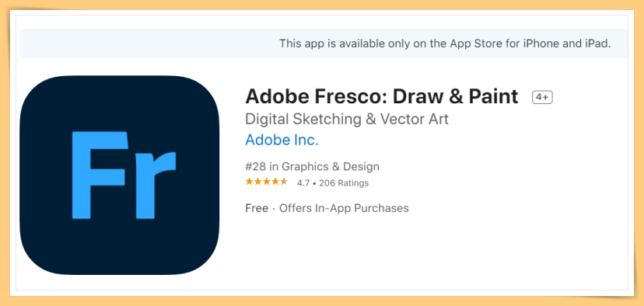This screenshot has width=644, height=306.
Task: Click the word iPad in the banner
Action: click(597, 43)
